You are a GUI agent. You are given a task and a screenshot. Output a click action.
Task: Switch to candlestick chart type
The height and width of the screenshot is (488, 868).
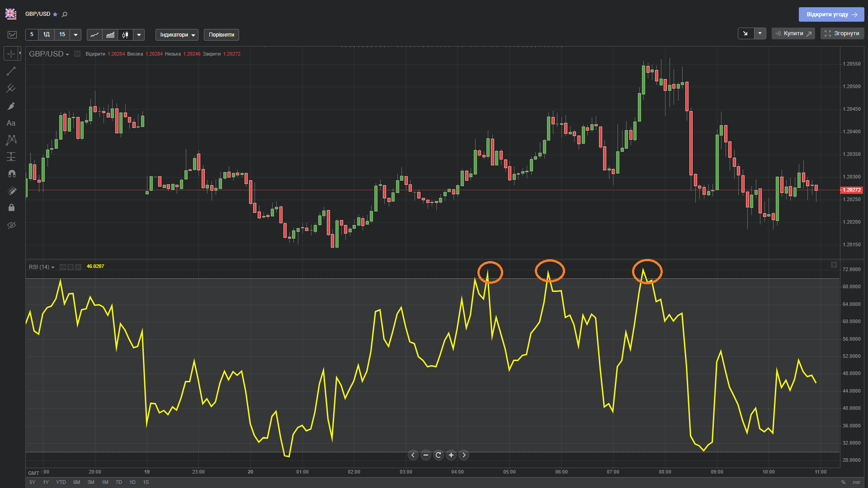125,35
